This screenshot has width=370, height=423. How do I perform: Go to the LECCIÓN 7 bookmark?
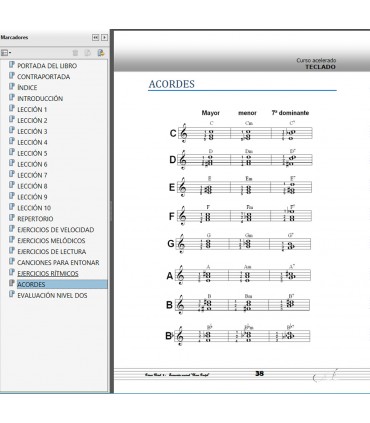tap(32, 175)
